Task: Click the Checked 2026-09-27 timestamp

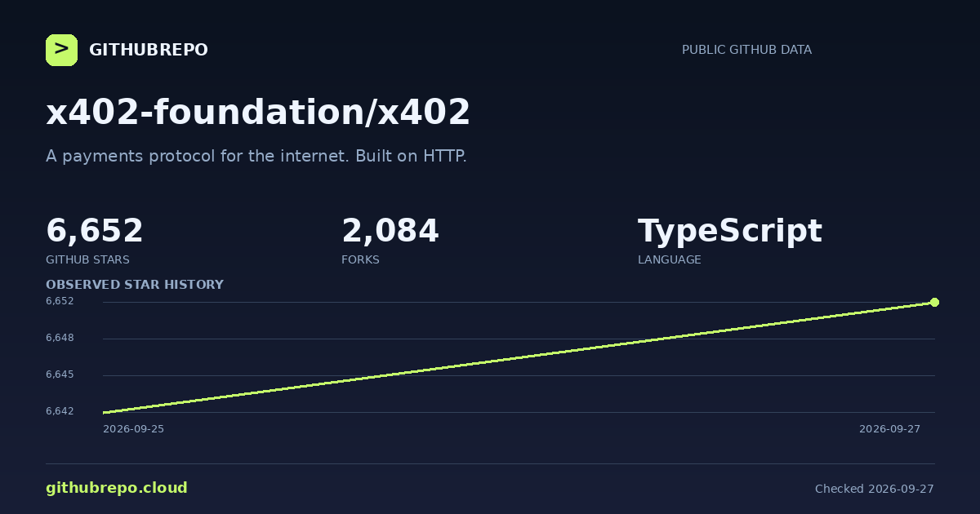Action: (875, 489)
